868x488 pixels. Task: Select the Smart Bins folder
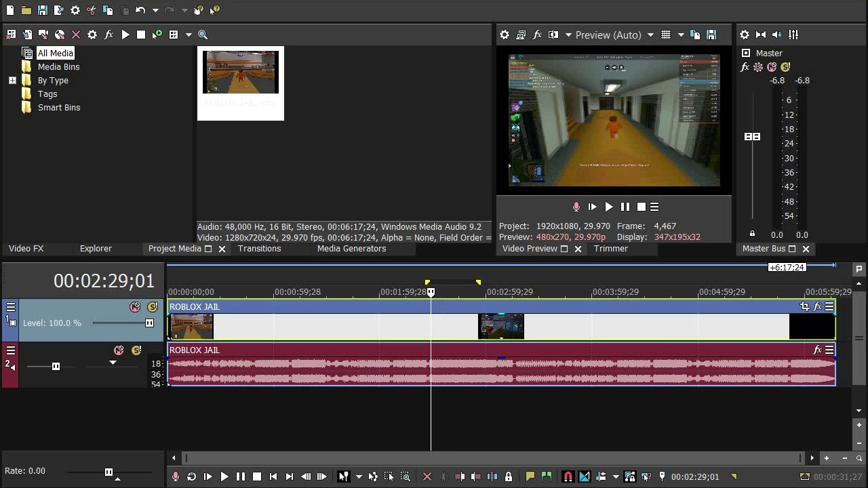coord(59,107)
